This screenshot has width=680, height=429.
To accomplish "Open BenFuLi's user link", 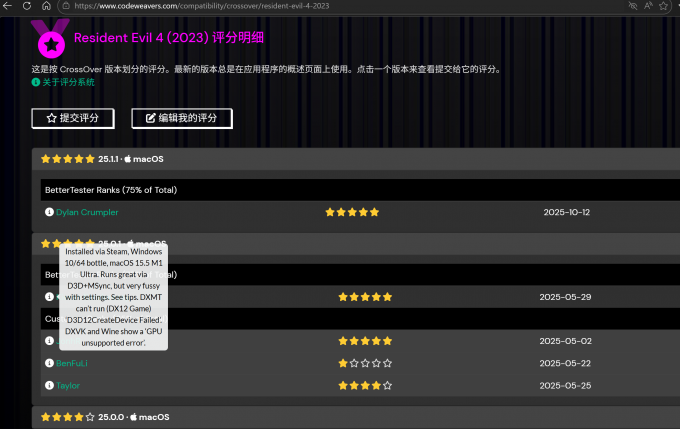I will [x=73, y=363].
